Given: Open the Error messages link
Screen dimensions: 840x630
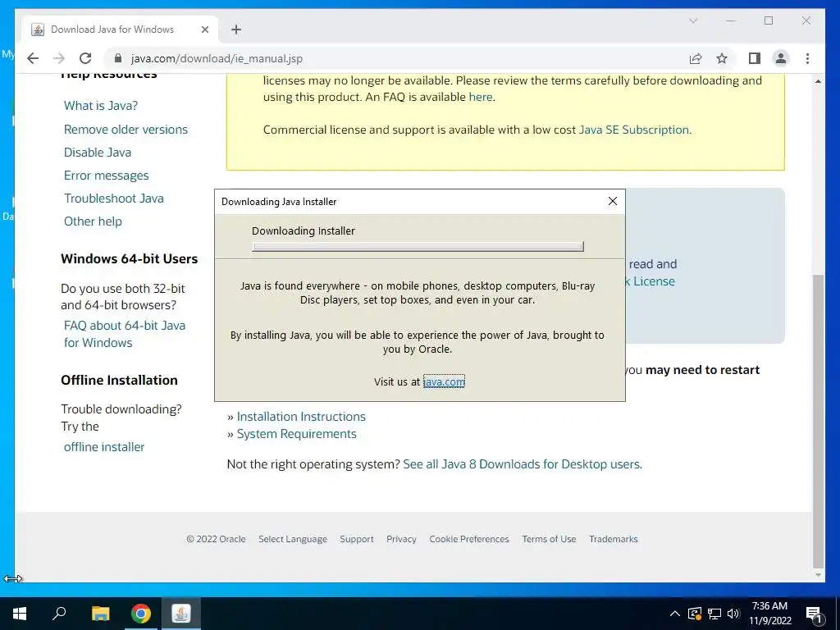Looking at the screenshot, I should tap(106, 176).
